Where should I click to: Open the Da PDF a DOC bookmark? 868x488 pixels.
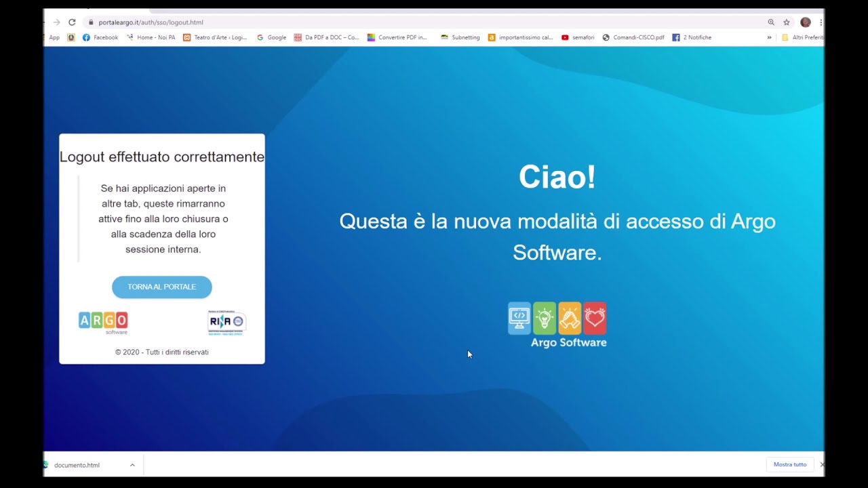point(326,37)
